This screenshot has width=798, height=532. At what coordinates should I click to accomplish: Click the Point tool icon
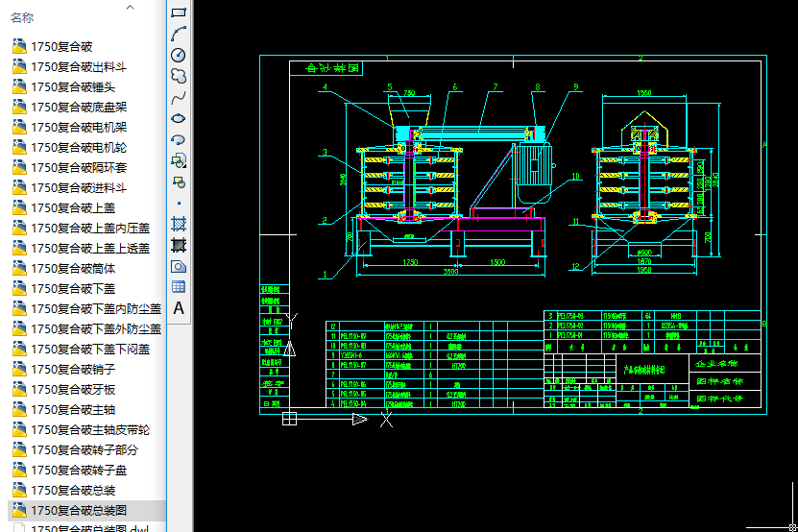(179, 203)
